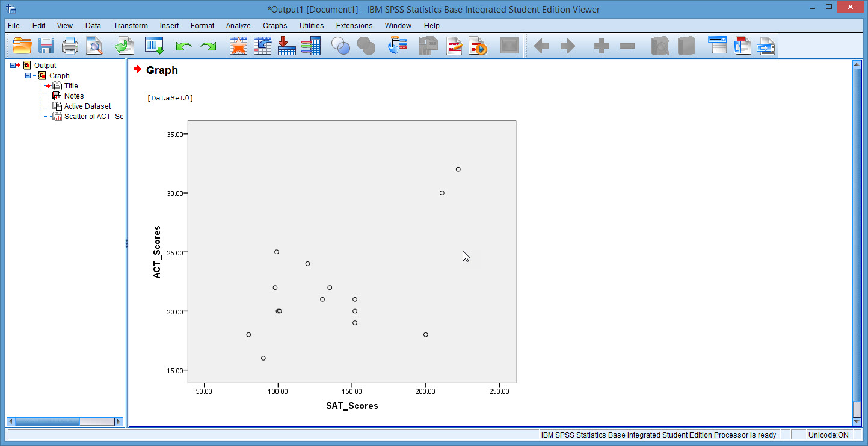
Task: Export the output document
Action: coord(125,46)
